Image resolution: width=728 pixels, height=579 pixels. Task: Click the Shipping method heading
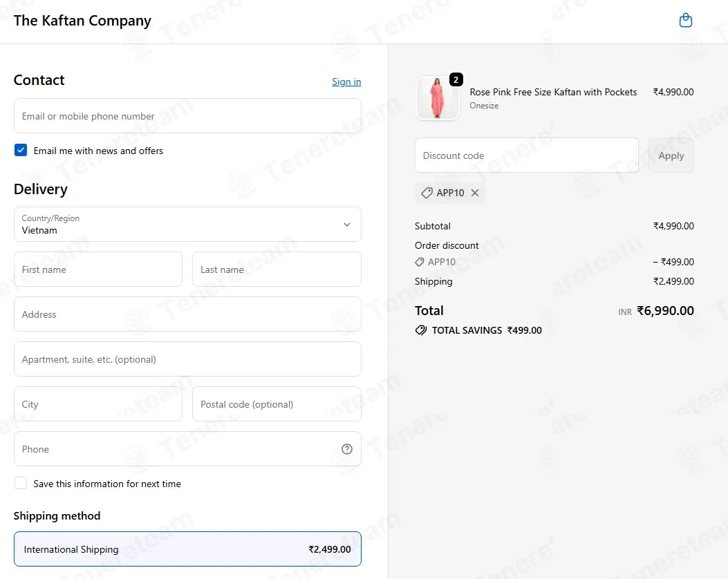pos(57,516)
